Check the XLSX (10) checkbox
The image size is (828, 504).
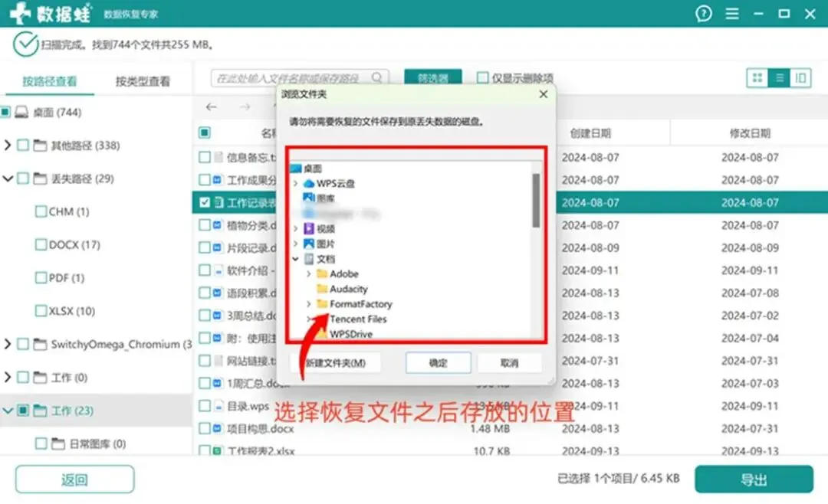[x=41, y=311]
